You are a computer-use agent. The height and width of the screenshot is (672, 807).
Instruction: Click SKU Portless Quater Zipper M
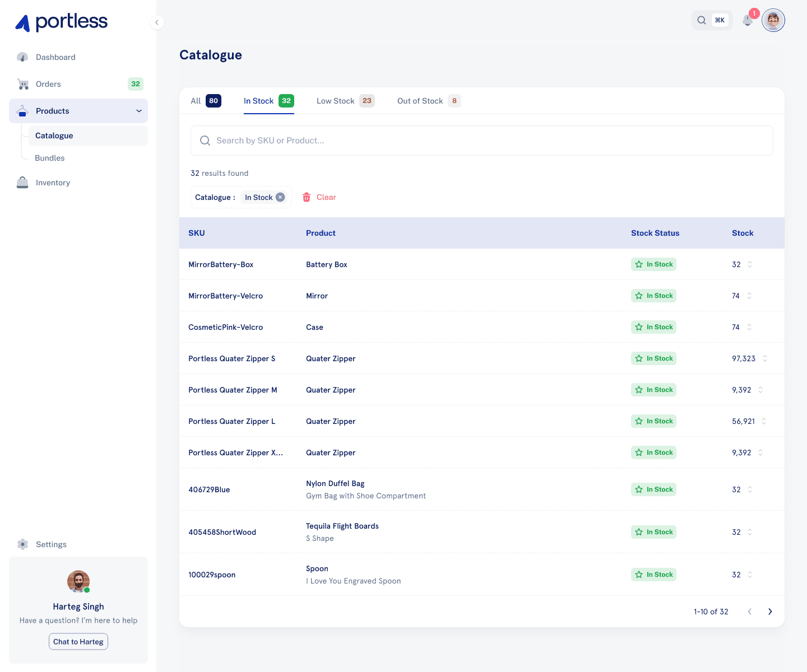tap(233, 390)
